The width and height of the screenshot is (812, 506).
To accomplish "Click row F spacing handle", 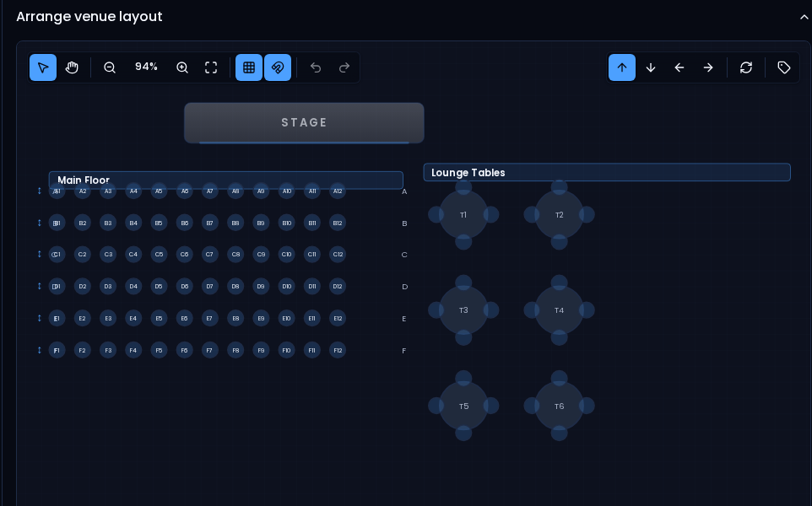I will [40, 350].
